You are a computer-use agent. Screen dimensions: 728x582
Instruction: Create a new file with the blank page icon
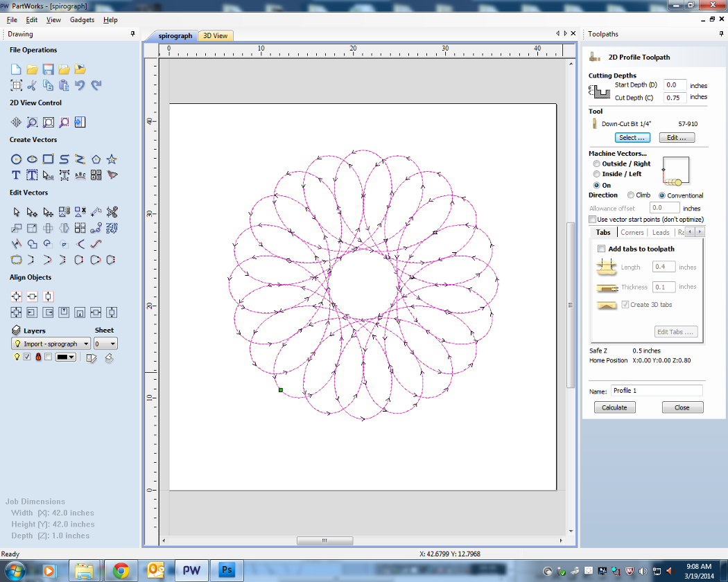pos(16,69)
